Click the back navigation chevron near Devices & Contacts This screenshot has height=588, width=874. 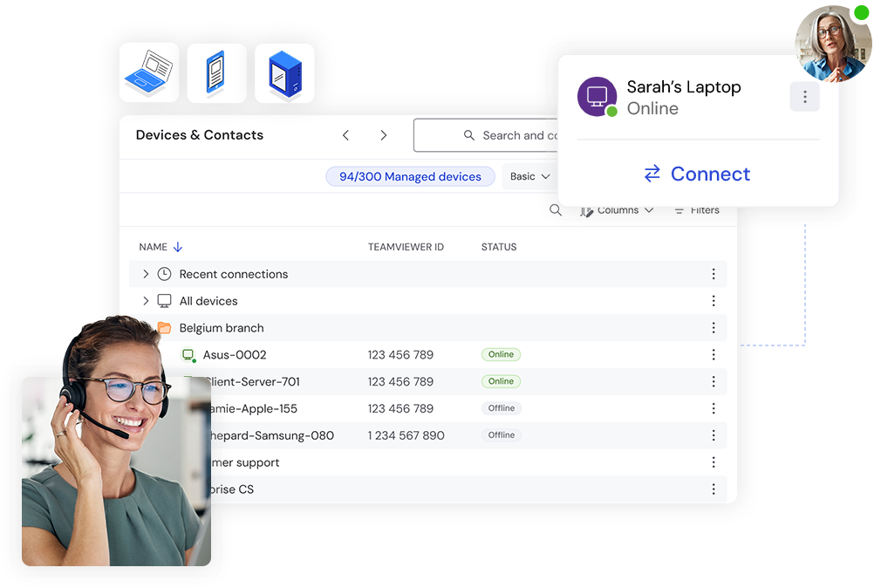(x=345, y=135)
